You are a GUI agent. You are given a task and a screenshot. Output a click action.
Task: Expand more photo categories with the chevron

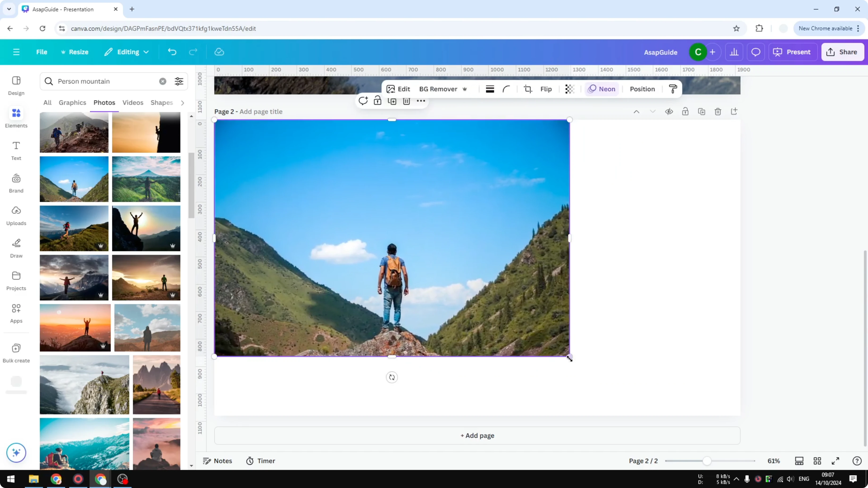point(182,103)
